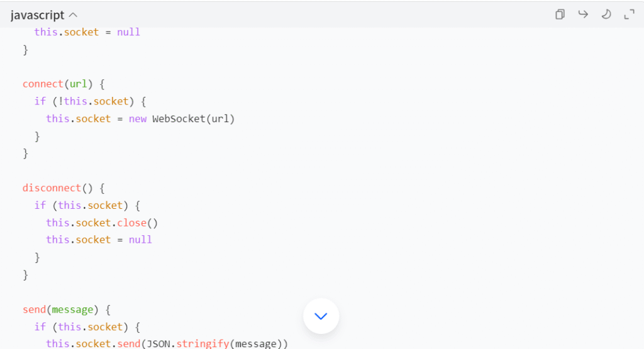Click null inside the disconnect block
This screenshot has height=349, width=644.
pyautogui.click(x=140, y=240)
